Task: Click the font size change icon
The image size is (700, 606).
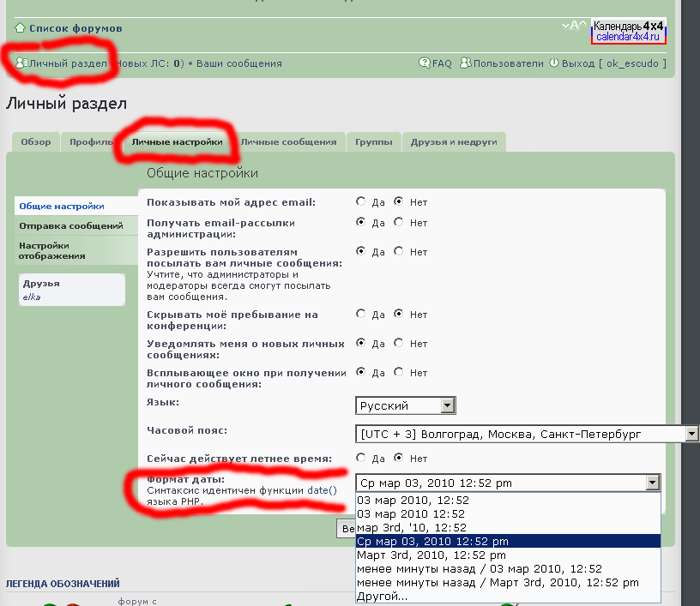Action: pyautogui.click(x=574, y=26)
